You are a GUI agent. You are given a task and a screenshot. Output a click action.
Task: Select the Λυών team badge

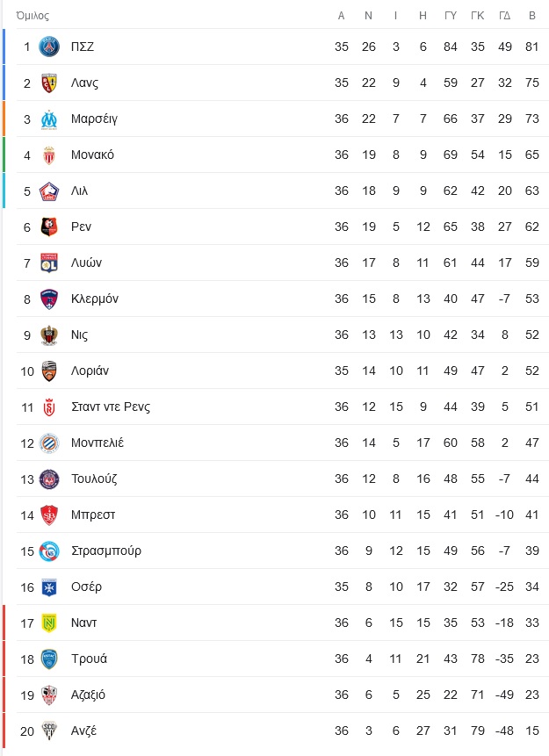pos(48,263)
